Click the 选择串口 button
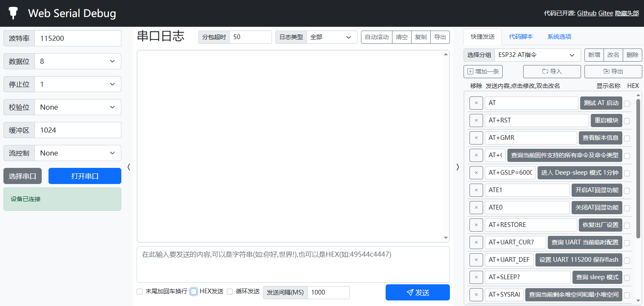 (x=23, y=176)
